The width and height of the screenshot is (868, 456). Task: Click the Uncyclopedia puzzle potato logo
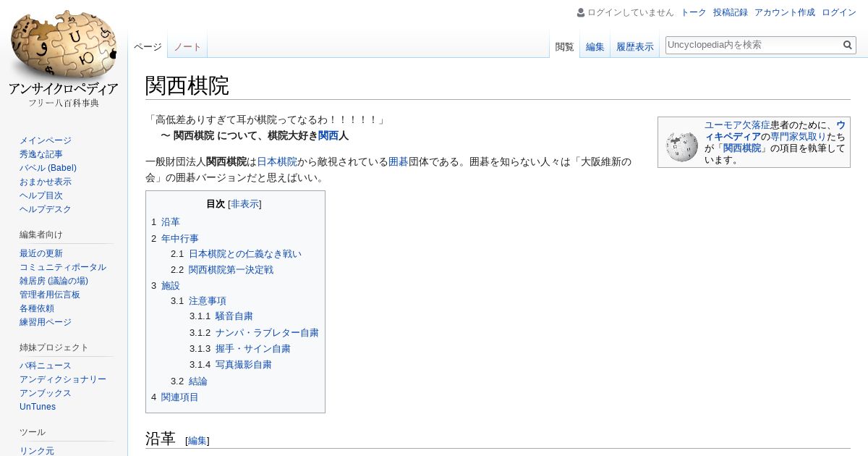[x=64, y=58]
